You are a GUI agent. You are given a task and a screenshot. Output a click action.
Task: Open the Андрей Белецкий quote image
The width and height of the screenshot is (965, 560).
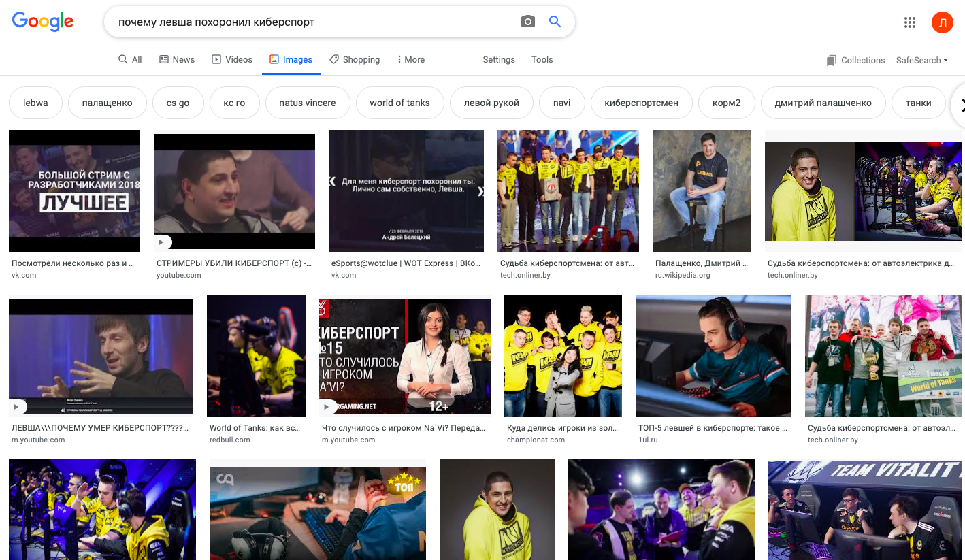[406, 191]
